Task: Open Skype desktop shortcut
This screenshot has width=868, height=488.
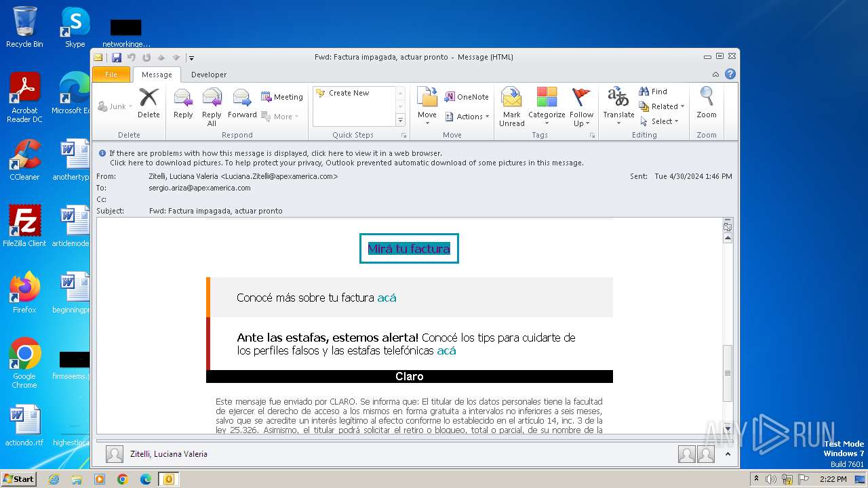Action: coord(75,27)
